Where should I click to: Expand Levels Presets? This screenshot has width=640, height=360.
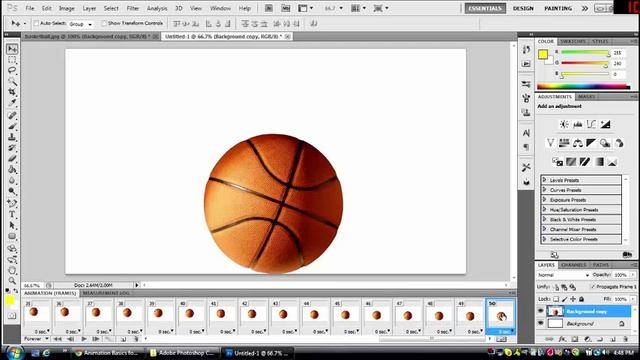[544, 180]
